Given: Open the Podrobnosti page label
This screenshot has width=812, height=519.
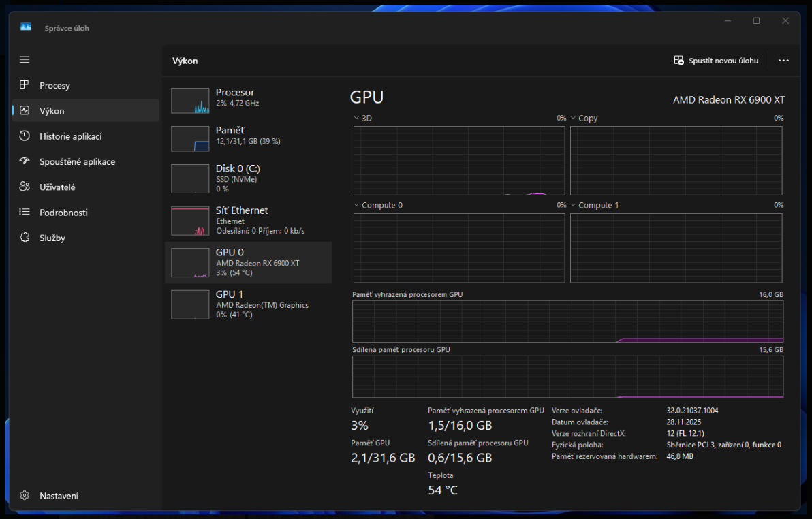Looking at the screenshot, I should 64,213.
